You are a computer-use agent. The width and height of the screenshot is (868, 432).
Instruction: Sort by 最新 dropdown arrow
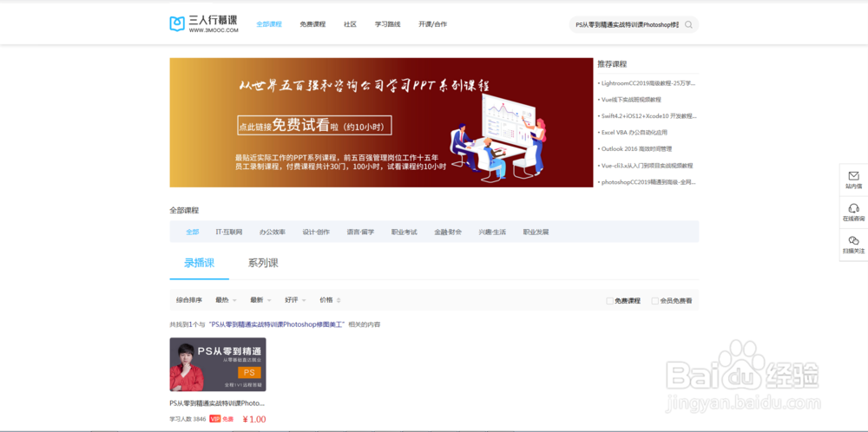click(x=269, y=300)
